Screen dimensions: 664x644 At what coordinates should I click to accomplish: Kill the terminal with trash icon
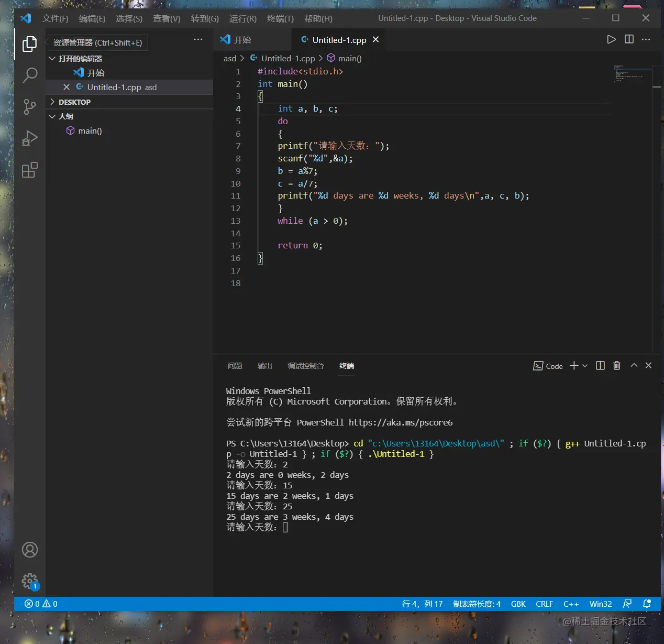click(x=617, y=366)
